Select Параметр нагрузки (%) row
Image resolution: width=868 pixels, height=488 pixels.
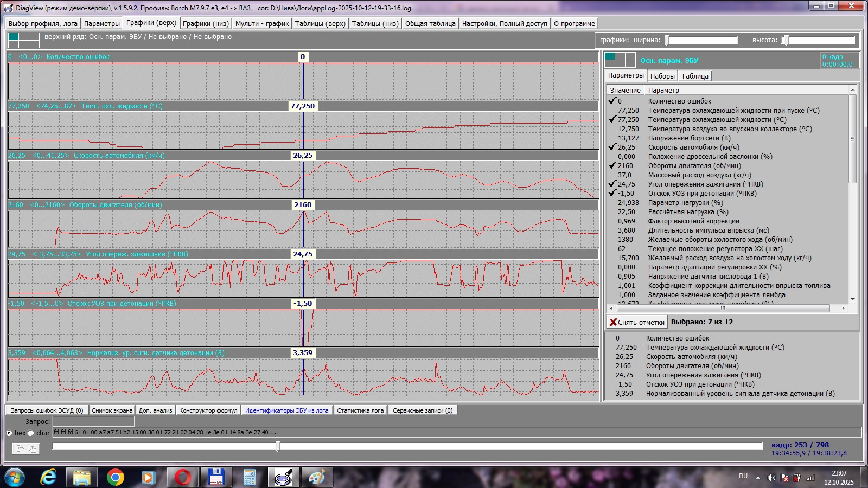[x=727, y=202]
